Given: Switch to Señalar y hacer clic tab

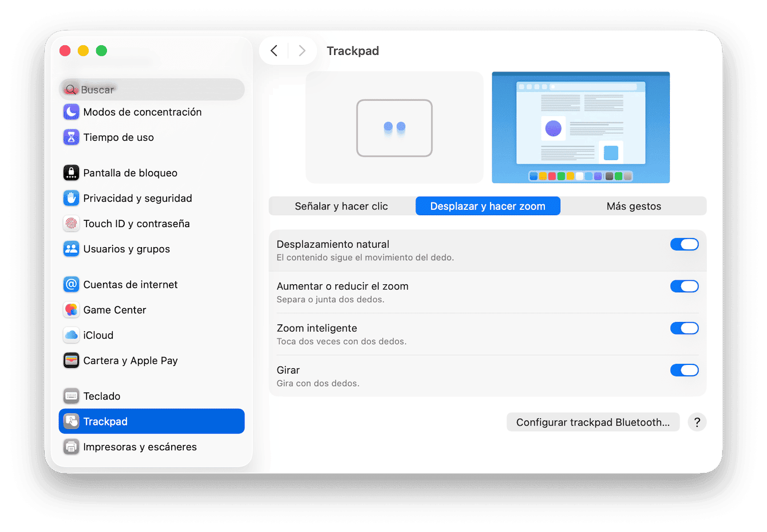Looking at the screenshot, I should [x=342, y=206].
